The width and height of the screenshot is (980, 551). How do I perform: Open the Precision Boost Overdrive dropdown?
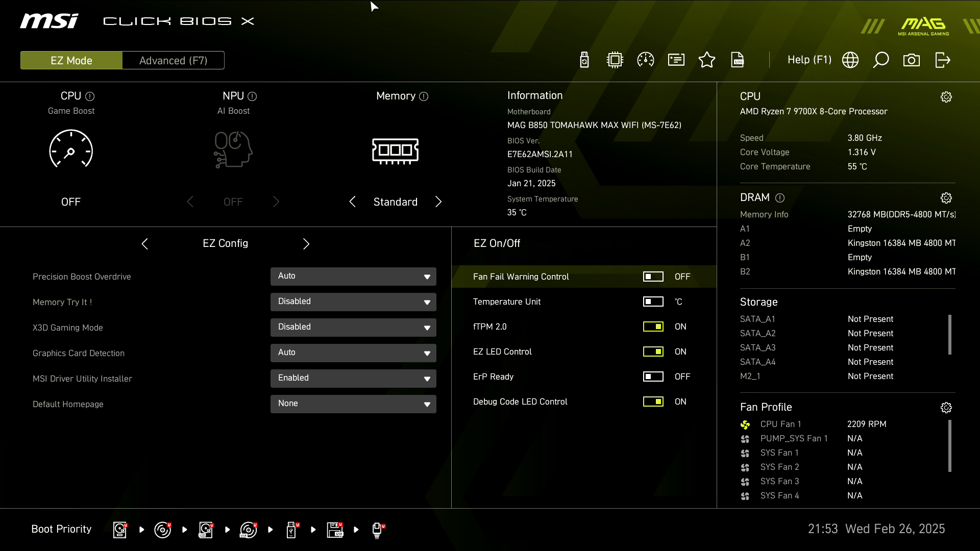(353, 276)
